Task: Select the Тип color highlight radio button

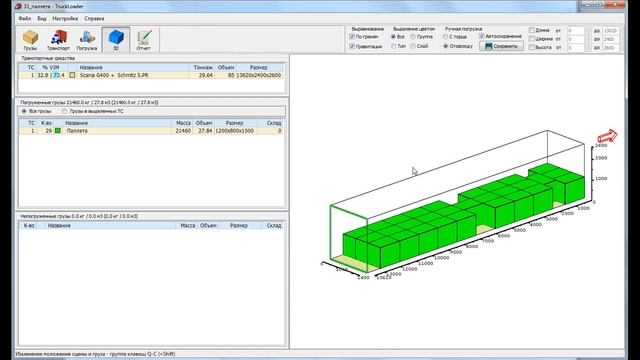Action: [393, 46]
